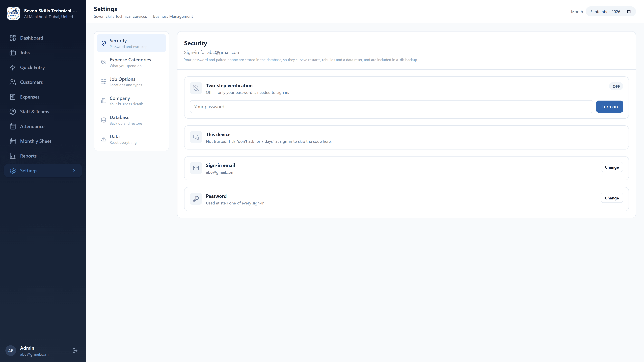Focus the Your password field

coord(391,107)
